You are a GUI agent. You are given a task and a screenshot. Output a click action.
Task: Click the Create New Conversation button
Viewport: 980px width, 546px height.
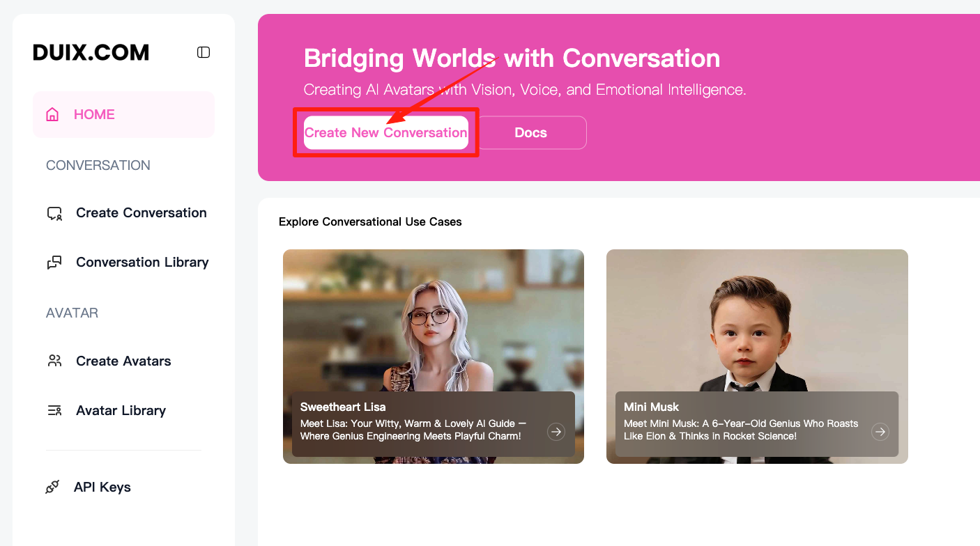(386, 132)
